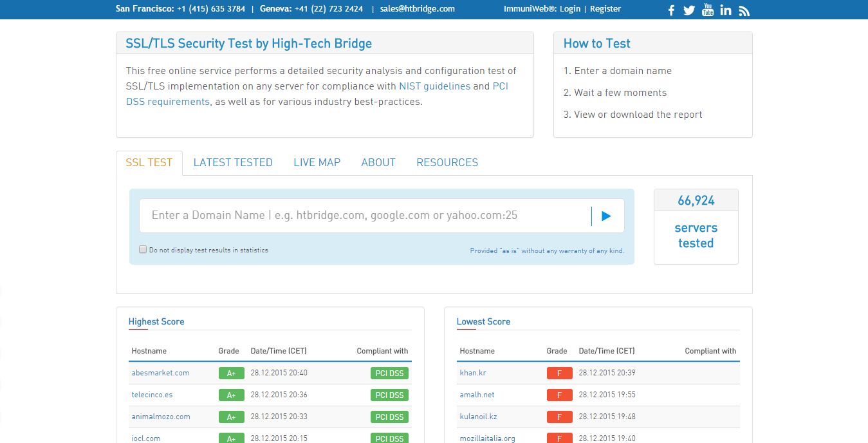Open High-Tech Bridge's Facebook page
The width and height of the screenshot is (868, 443).
[671, 10]
